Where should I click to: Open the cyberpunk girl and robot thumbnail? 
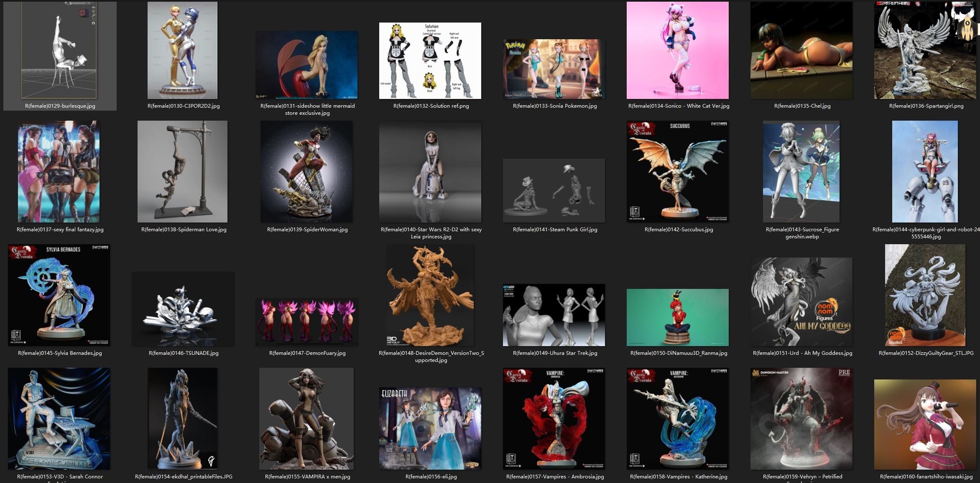(x=925, y=171)
